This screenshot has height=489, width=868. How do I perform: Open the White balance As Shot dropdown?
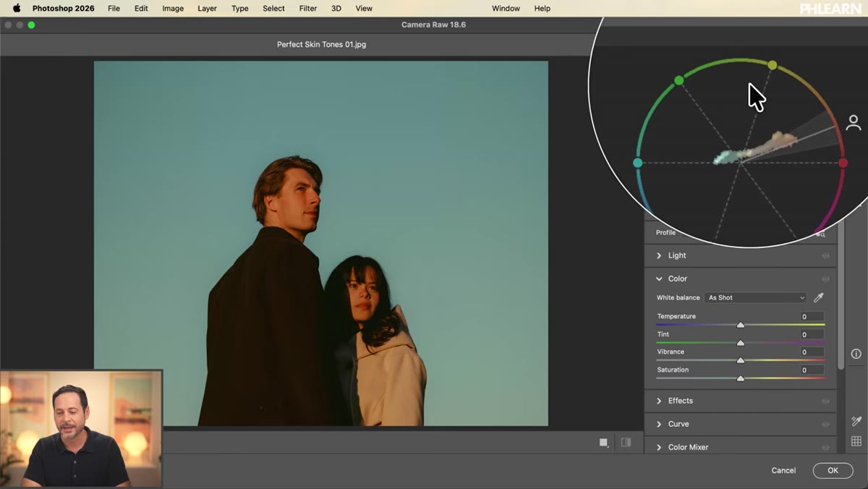(x=755, y=297)
